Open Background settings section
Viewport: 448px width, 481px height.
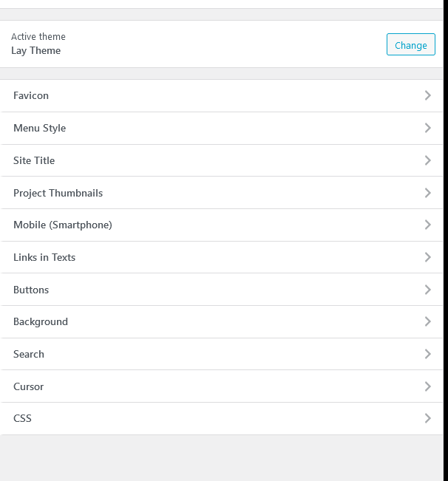point(41,321)
